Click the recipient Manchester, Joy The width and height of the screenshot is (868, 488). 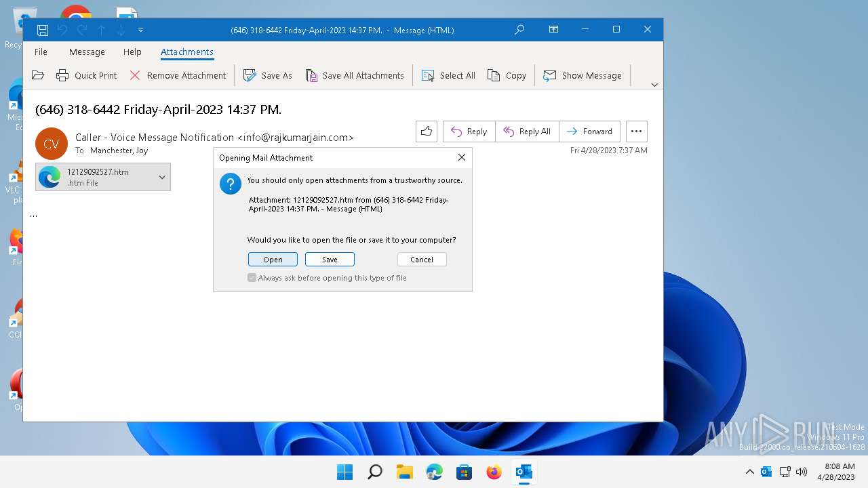[119, 150]
